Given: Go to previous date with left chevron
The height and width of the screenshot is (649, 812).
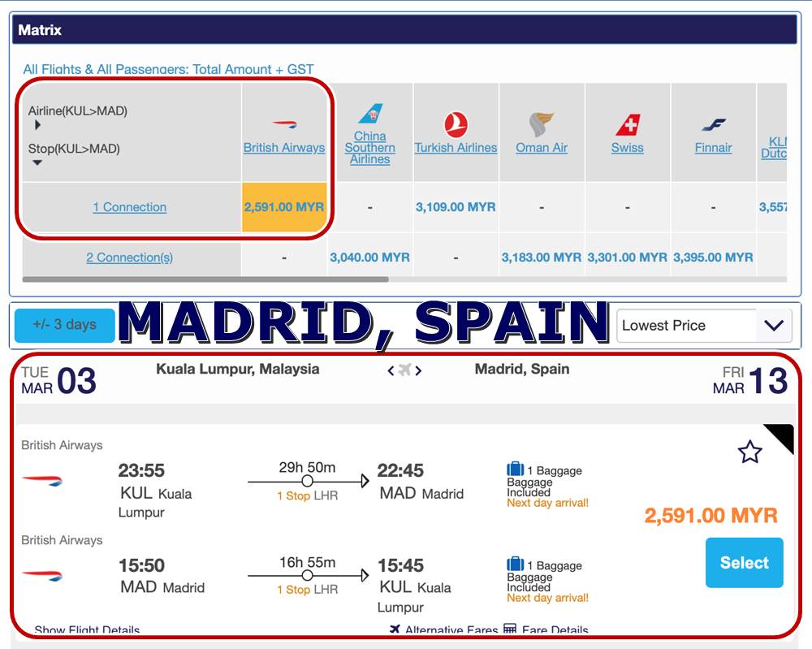Looking at the screenshot, I should click(391, 370).
